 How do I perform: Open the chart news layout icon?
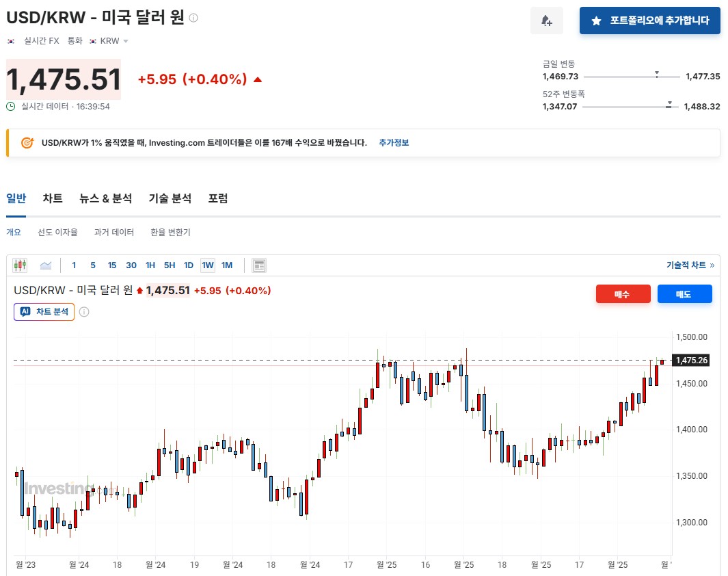[259, 265]
